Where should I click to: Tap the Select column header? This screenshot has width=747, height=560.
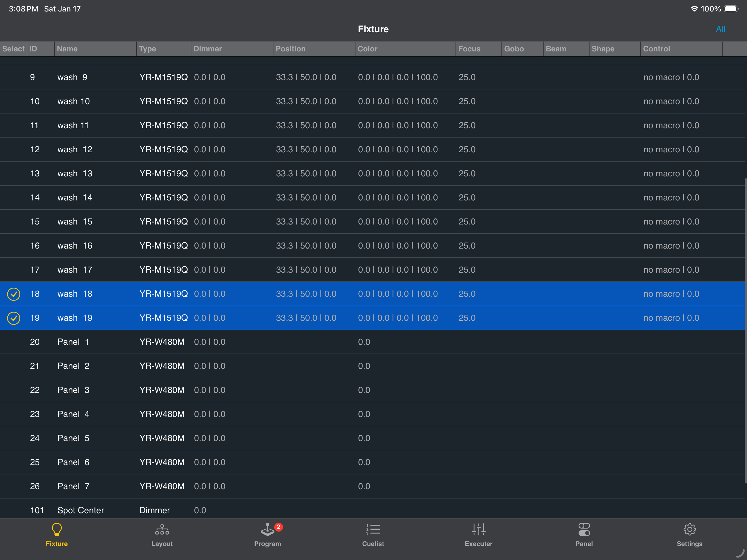(x=13, y=49)
